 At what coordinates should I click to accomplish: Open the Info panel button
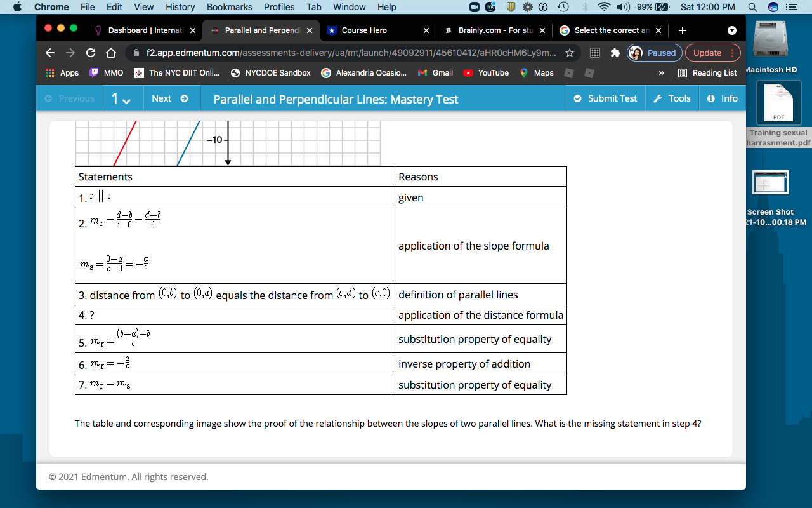[x=722, y=98]
